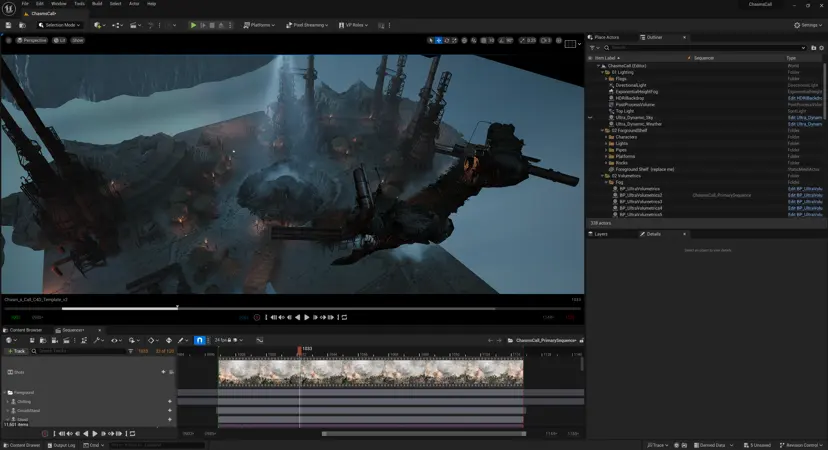Viewport: 828px width, 450px height.
Task: Click the Sequencer save sequence icon
Action: coord(32,341)
